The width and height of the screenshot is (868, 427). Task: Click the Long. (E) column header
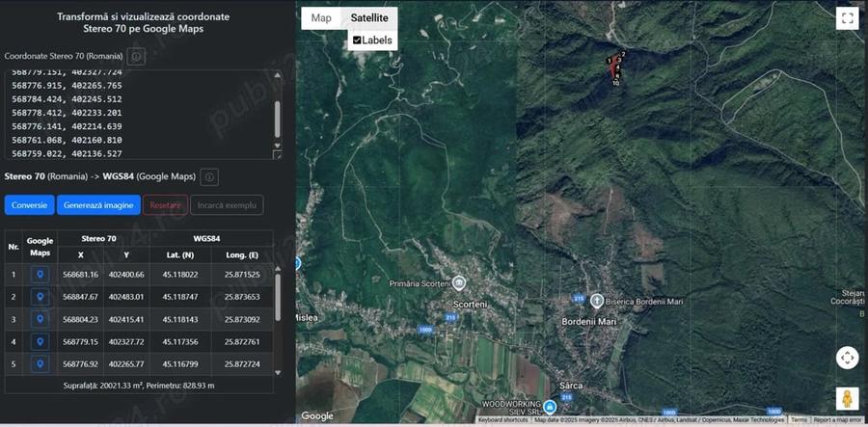pos(242,254)
